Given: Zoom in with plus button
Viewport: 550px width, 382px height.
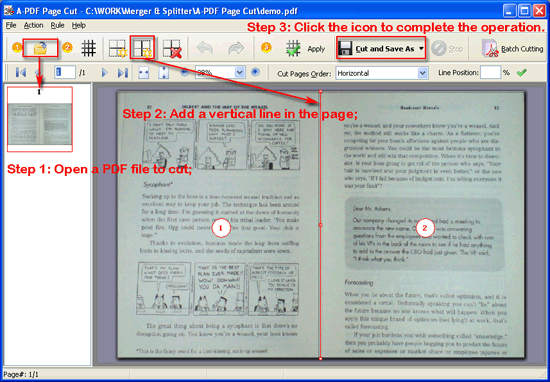Looking at the screenshot, I should click(x=255, y=72).
